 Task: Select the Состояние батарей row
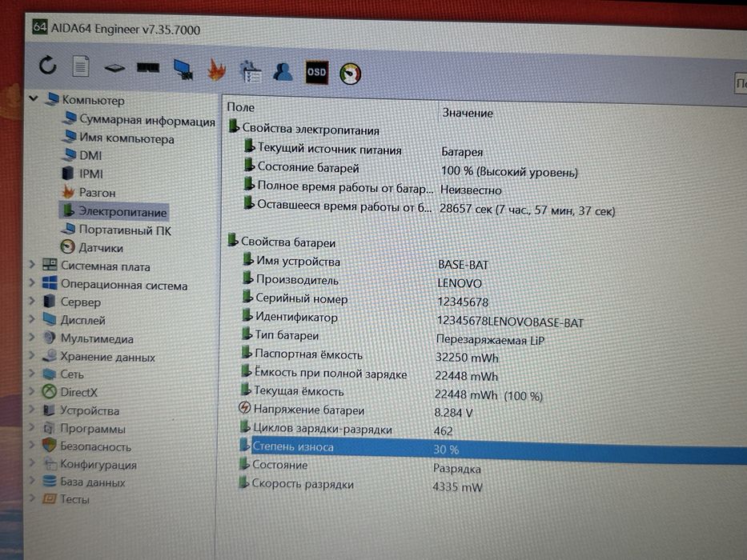coord(410,170)
